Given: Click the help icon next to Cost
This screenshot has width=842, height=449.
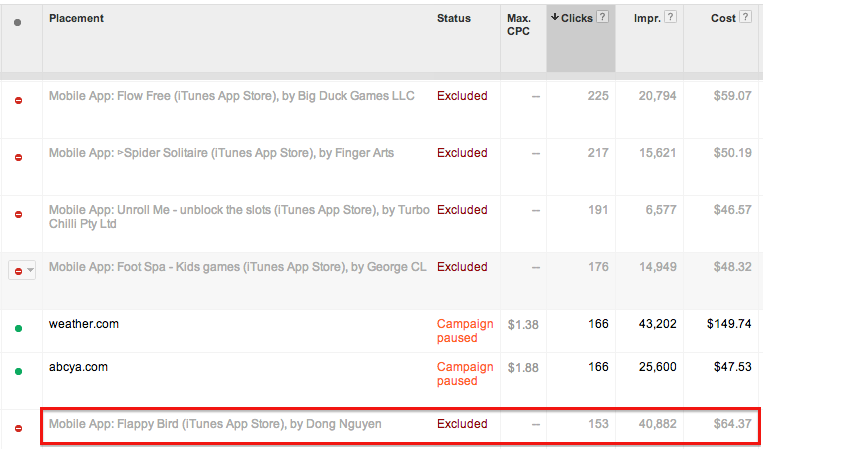Looking at the screenshot, I should point(745,17).
